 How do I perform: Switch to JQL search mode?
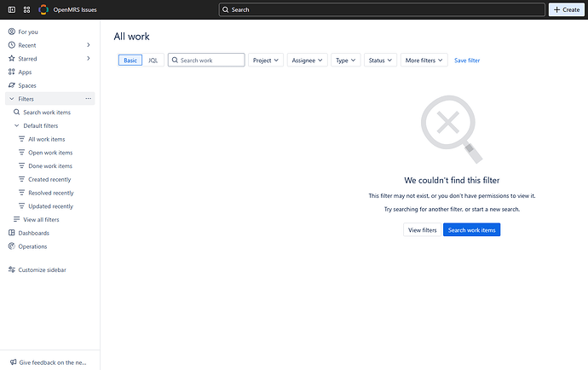click(x=153, y=61)
